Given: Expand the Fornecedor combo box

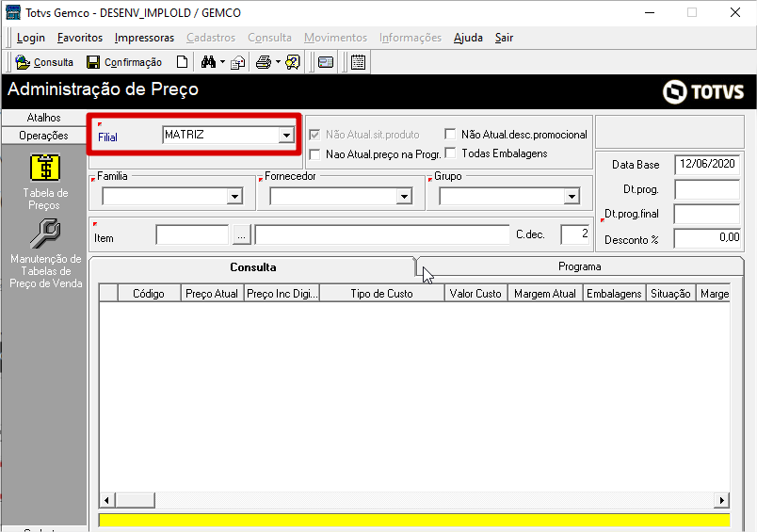Looking at the screenshot, I should tap(404, 197).
